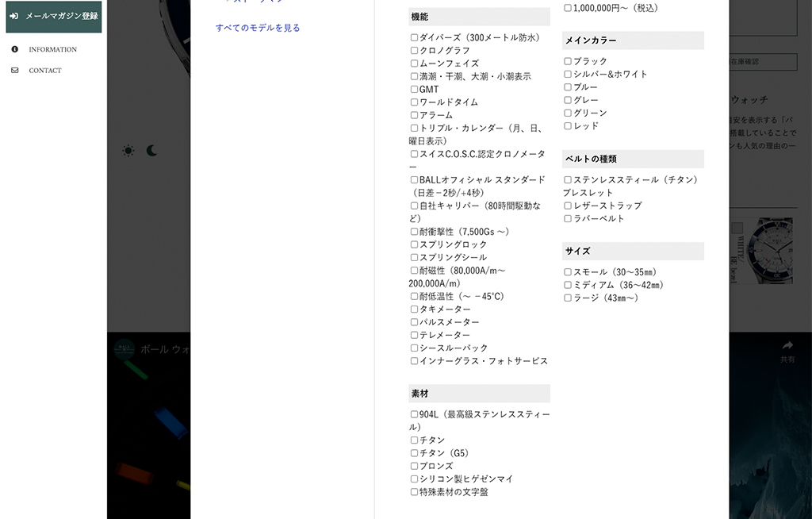Check the ダイバーズ（300メートル防水） checkbox
812x519 pixels.
(x=414, y=37)
